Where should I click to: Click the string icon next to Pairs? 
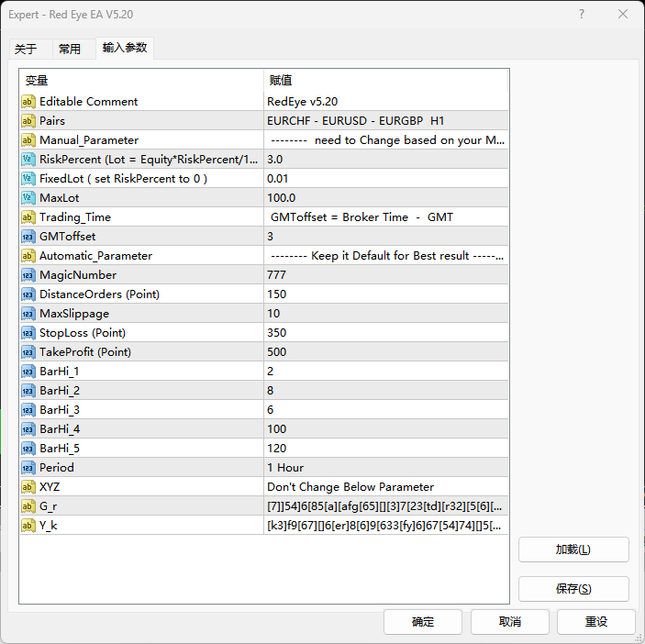click(x=28, y=121)
